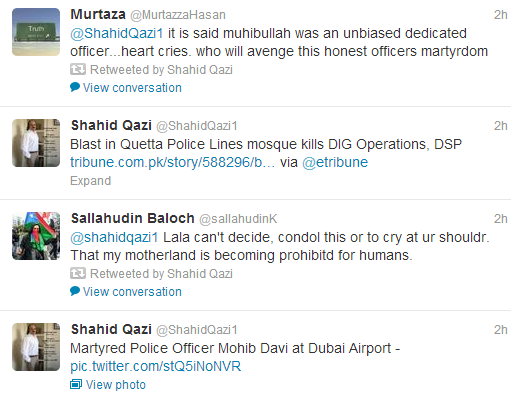The width and height of the screenshot is (511, 394).
Task: Open @ShahidQazi1 mention in Murtaza's tweet
Action: (117, 33)
